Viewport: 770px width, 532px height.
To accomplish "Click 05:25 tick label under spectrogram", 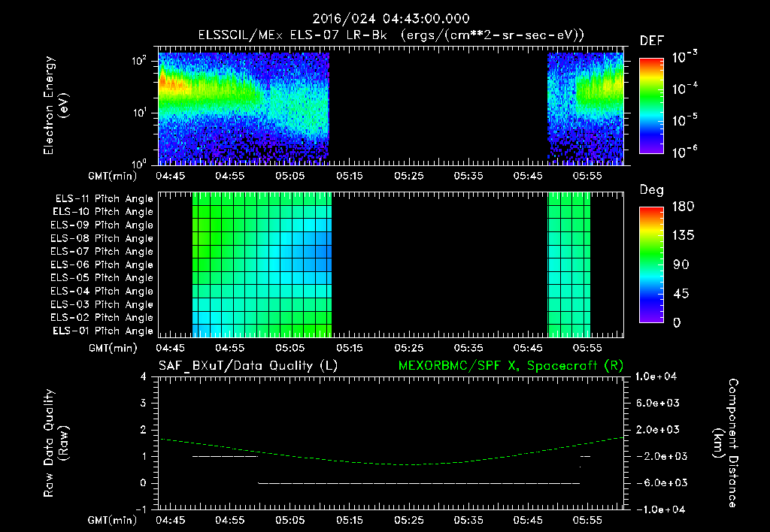I will (x=408, y=176).
